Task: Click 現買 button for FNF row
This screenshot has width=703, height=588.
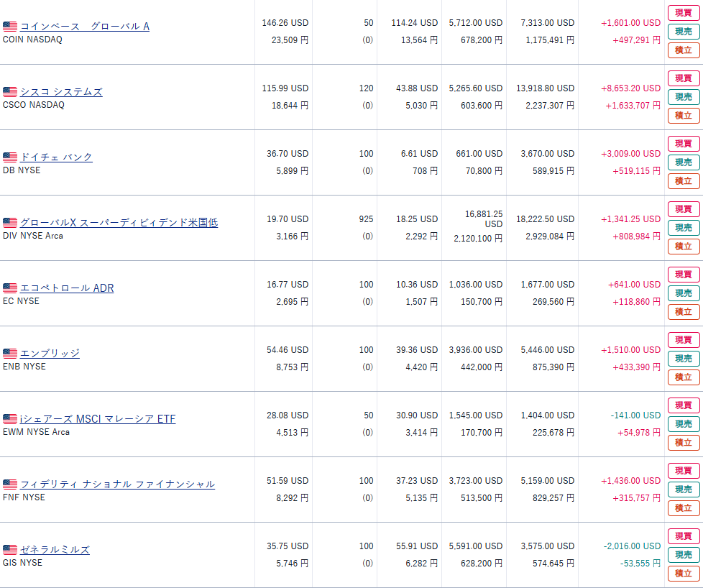Action: point(684,471)
